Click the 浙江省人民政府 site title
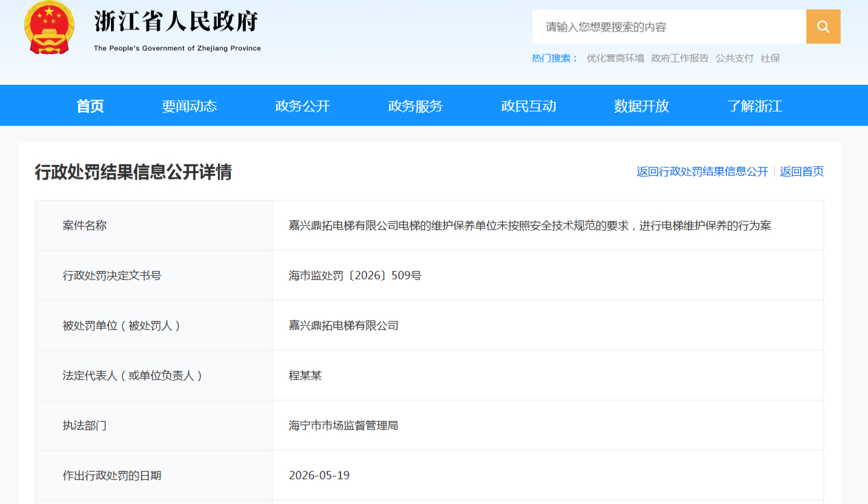Image resolution: width=868 pixels, height=504 pixels. (176, 21)
